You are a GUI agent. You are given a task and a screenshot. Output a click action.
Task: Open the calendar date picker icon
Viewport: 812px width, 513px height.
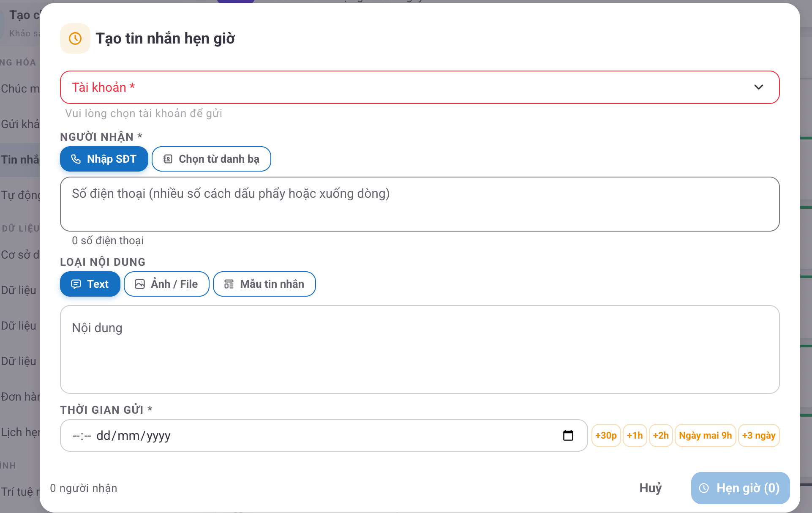(568, 435)
